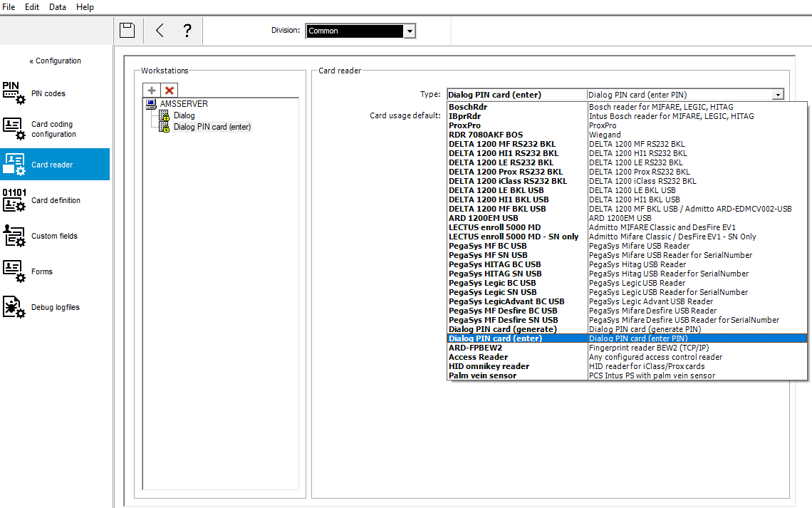Delete workstation with red X icon
This screenshot has width=812, height=508.
(169, 90)
